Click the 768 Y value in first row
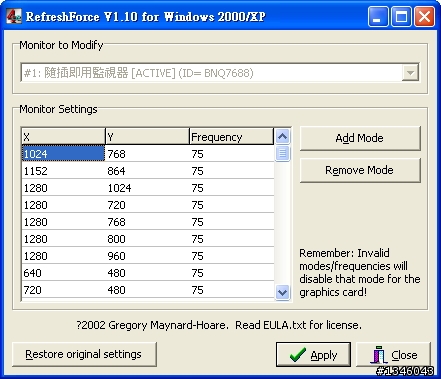 pyautogui.click(x=147, y=154)
